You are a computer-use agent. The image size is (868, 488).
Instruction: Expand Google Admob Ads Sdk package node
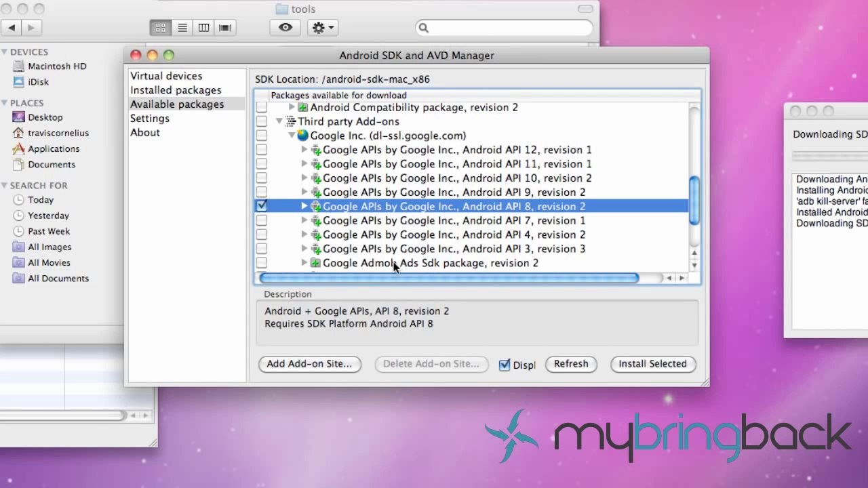pyautogui.click(x=304, y=263)
